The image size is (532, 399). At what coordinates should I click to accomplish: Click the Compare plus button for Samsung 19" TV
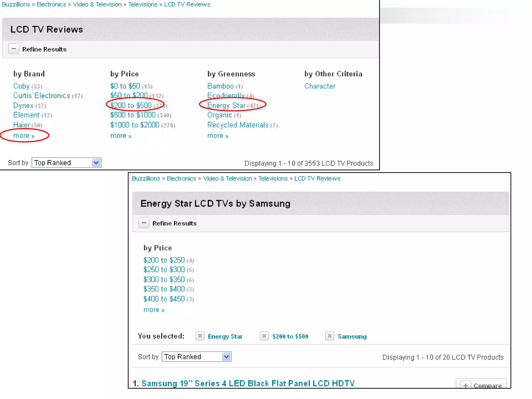[x=465, y=385]
